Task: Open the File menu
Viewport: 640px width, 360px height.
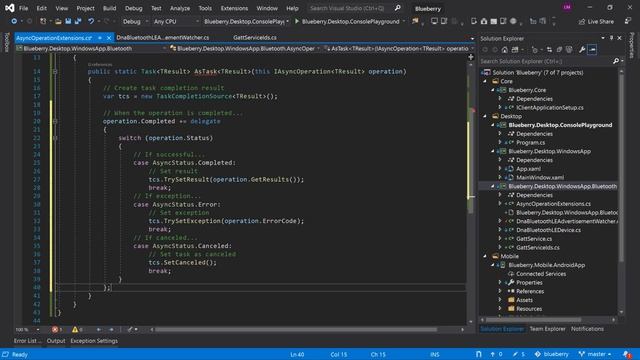Action: pos(24,8)
